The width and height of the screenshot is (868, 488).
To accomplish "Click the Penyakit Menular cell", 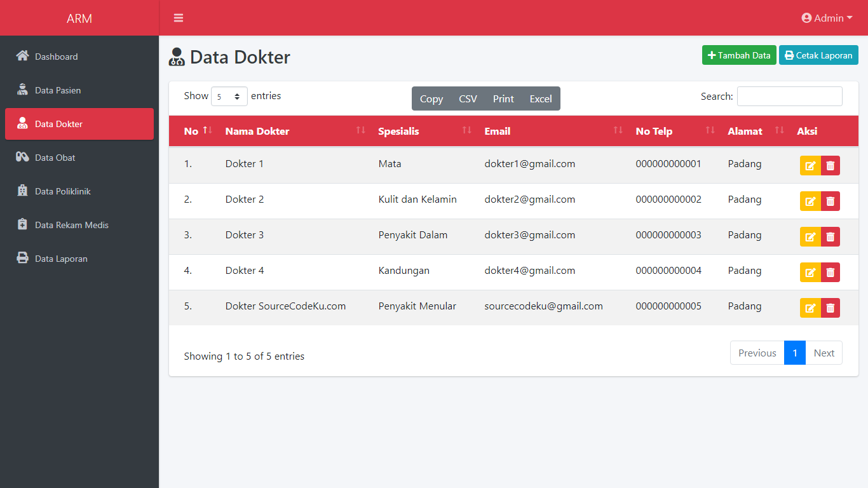I will [x=417, y=306].
